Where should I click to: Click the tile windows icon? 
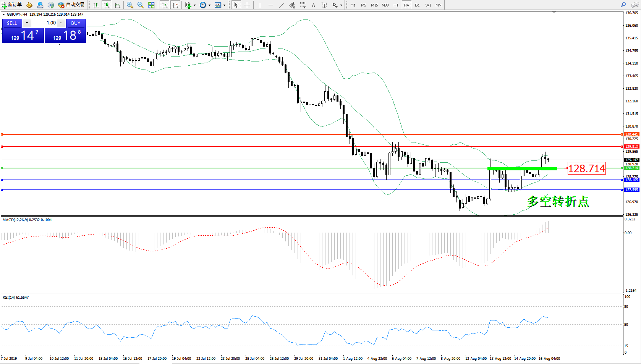[151, 5]
